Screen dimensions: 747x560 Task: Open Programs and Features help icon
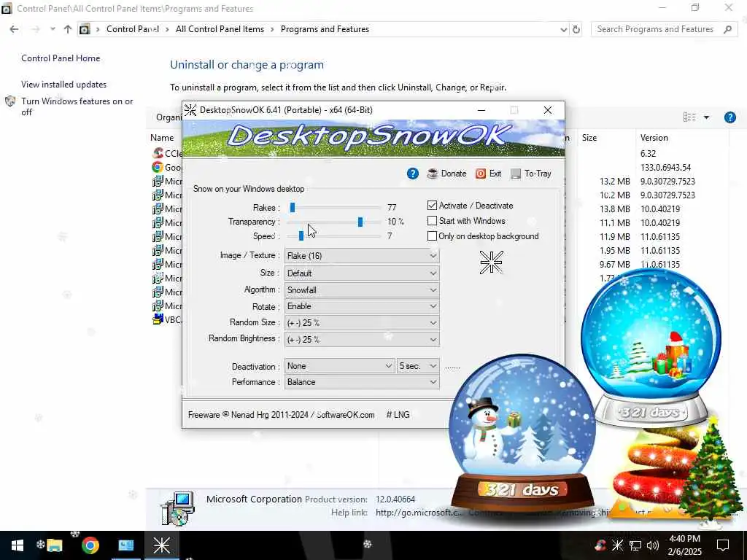[729, 117]
